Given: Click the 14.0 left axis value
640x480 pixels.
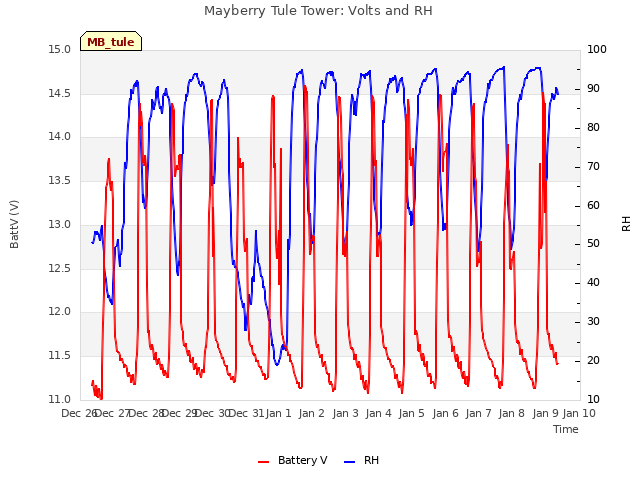Looking at the screenshot, I should tap(60, 137).
